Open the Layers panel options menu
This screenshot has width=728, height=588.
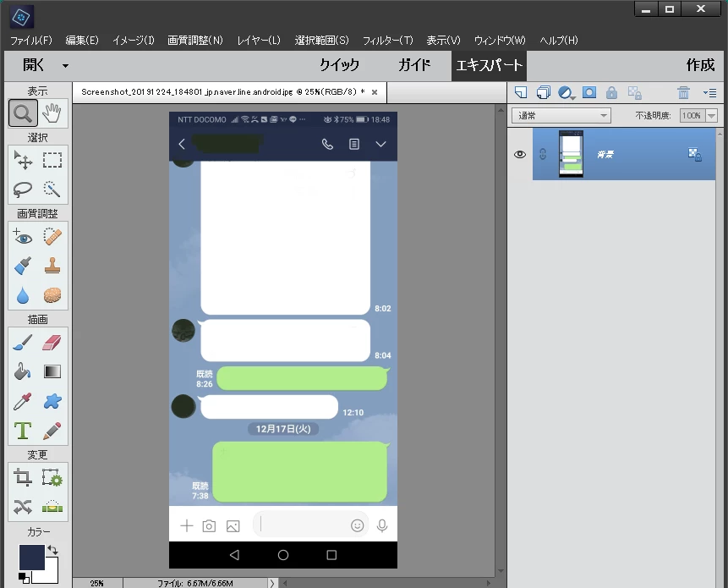click(709, 93)
